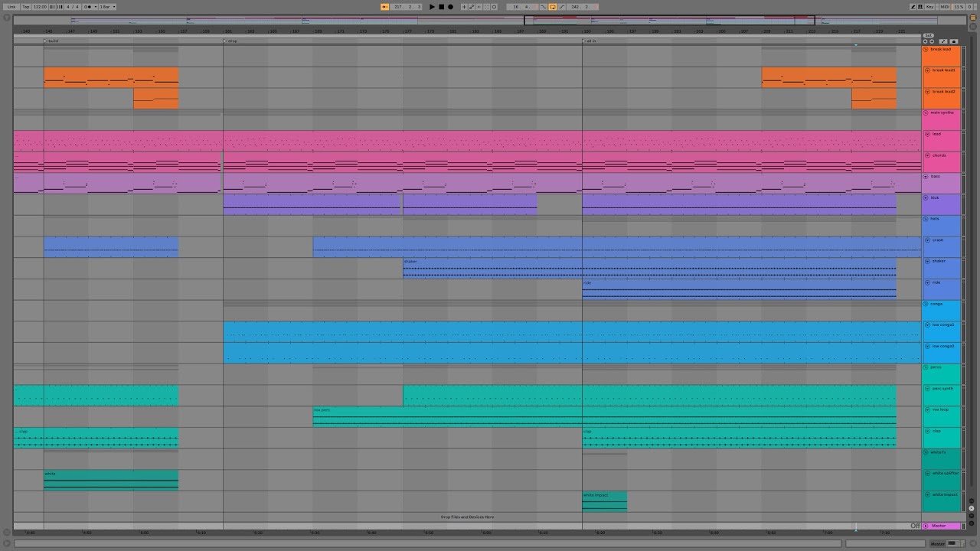
Task: Select the vox perc clip
Action: pyautogui.click(x=604, y=416)
